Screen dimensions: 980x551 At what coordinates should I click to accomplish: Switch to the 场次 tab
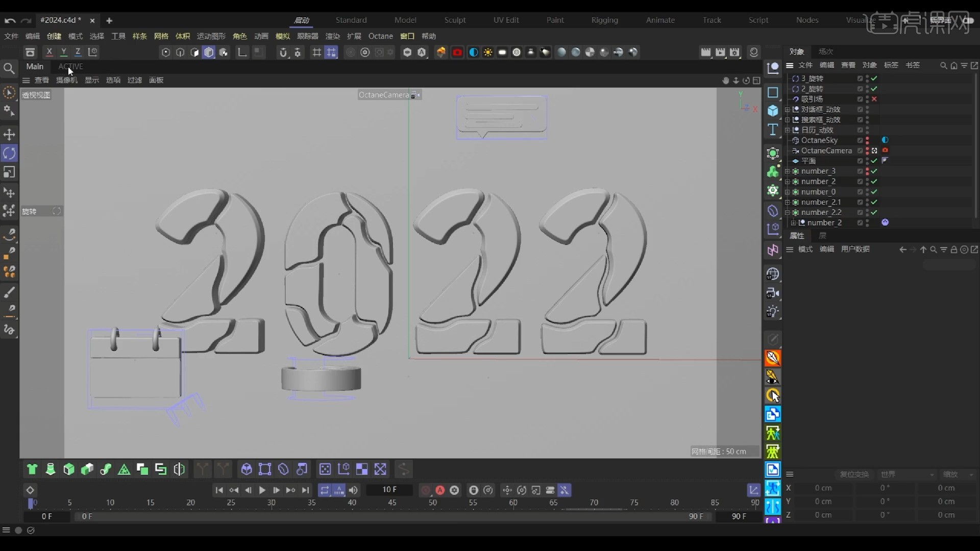tap(826, 52)
